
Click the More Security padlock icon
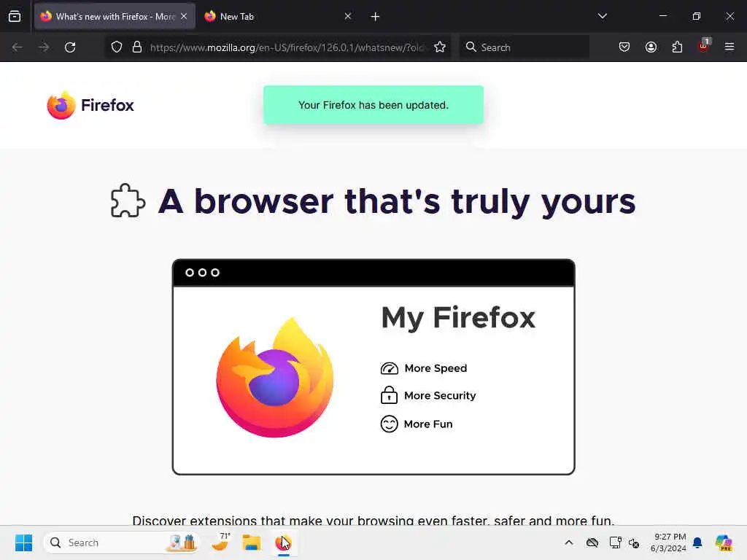[389, 395]
